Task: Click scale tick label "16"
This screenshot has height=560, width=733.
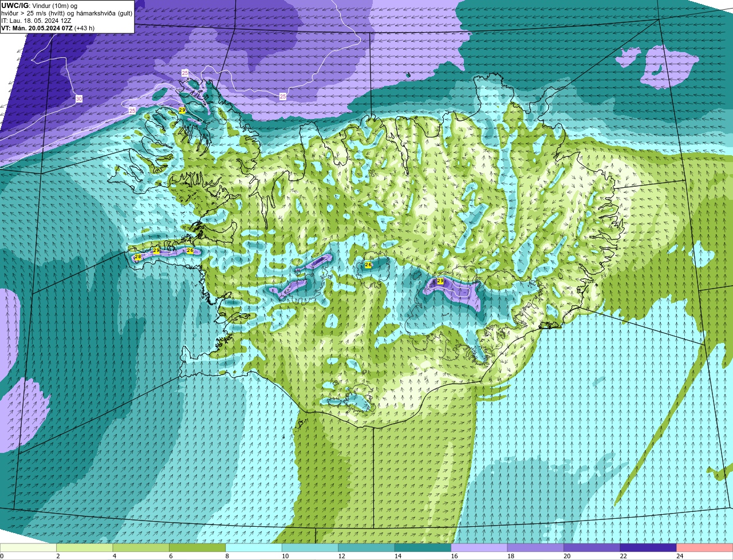Action: [x=454, y=556]
